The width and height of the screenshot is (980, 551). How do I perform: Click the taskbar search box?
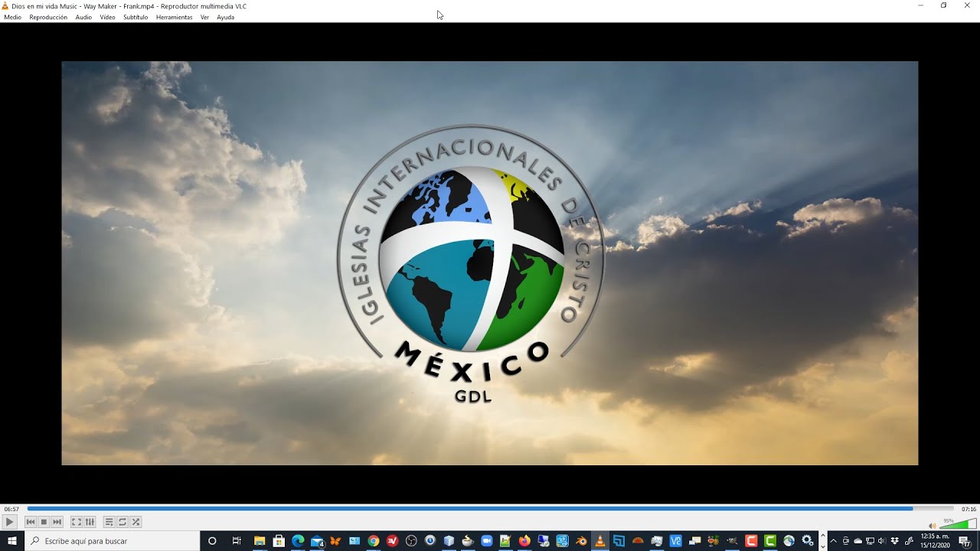(113, 541)
